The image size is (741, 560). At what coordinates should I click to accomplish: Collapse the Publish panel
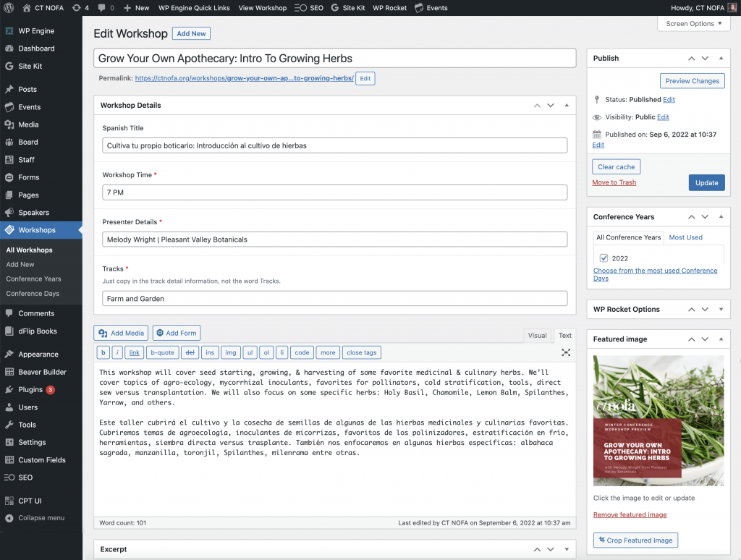(x=721, y=58)
